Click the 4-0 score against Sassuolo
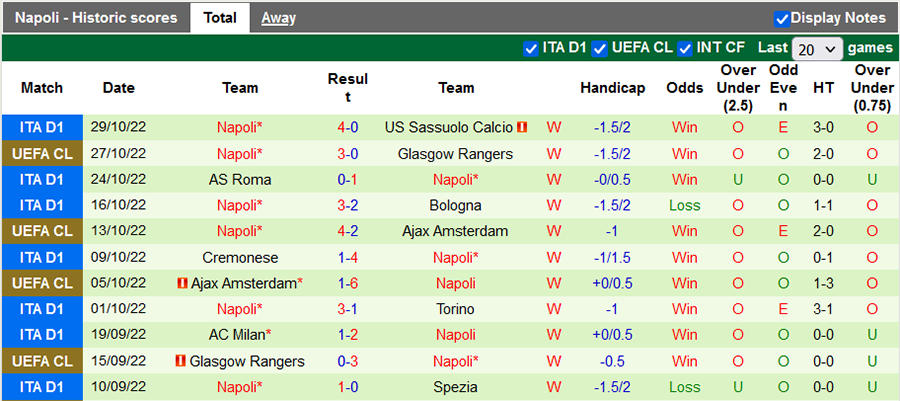 click(347, 128)
